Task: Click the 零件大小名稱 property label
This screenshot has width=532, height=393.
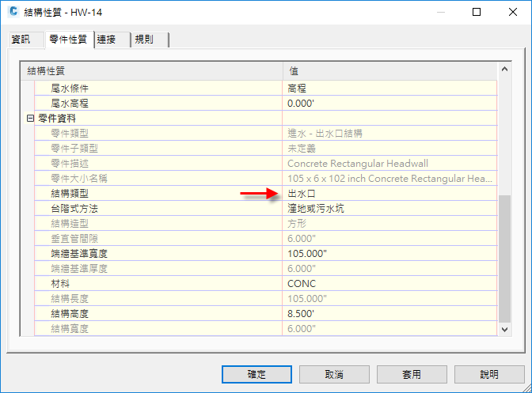Action: tap(79, 178)
